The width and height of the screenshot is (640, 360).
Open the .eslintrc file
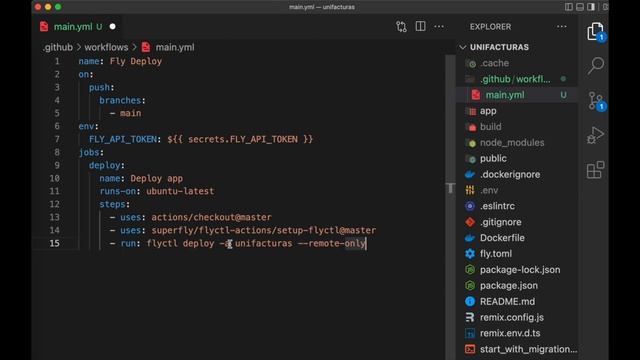pos(497,206)
